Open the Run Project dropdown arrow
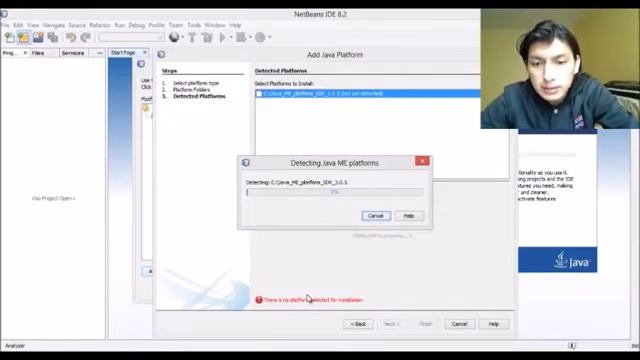Image resolution: width=640 pixels, height=360 pixels. (231, 37)
